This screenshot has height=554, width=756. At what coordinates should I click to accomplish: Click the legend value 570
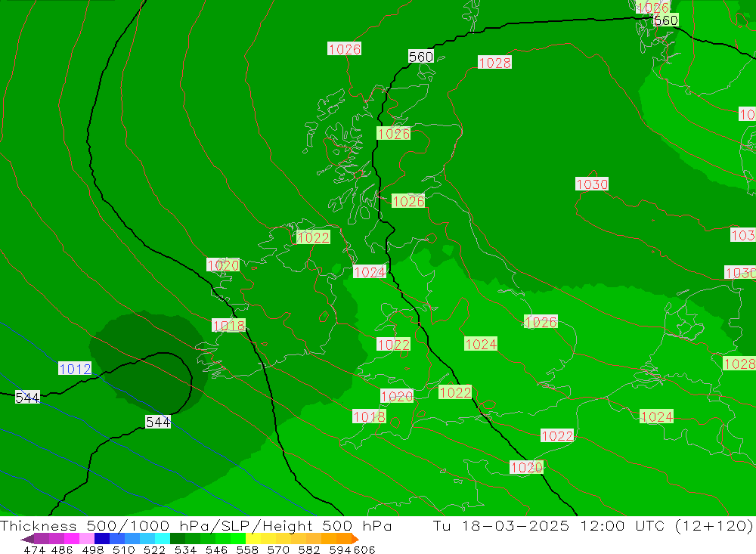278,549
